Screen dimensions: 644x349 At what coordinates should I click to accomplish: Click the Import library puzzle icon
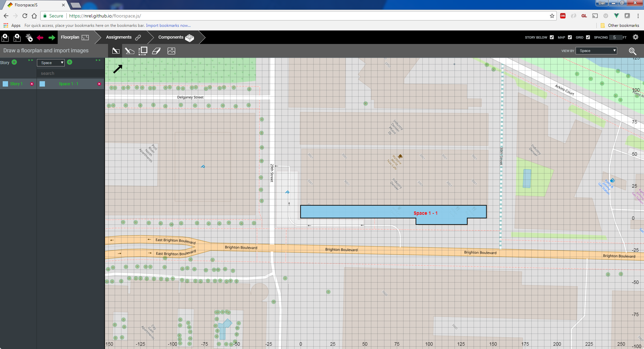coord(29,38)
